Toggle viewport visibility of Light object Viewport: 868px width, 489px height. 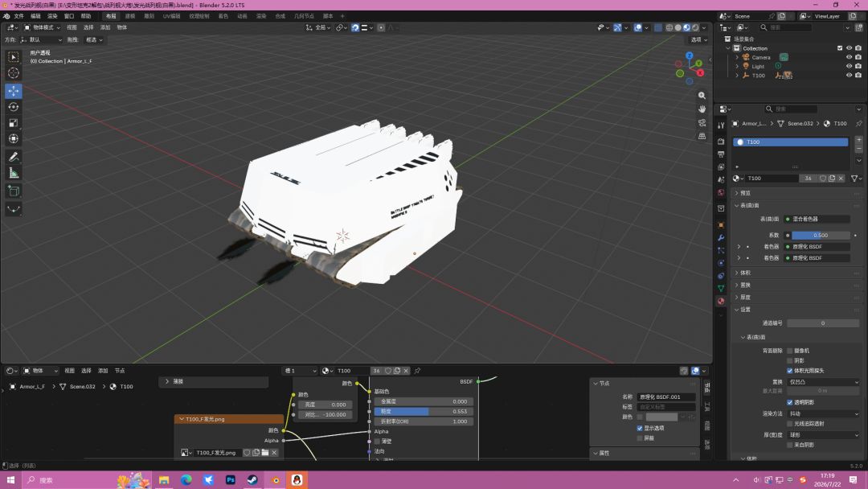point(849,67)
